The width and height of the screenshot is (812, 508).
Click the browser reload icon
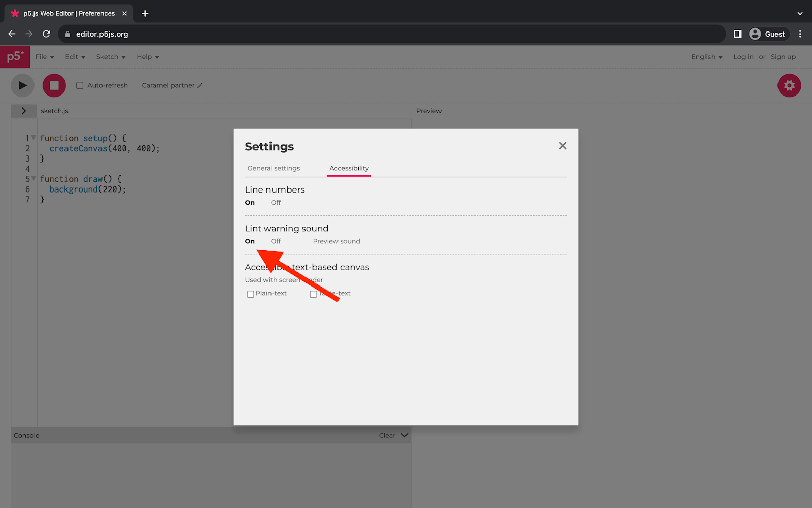[46, 34]
